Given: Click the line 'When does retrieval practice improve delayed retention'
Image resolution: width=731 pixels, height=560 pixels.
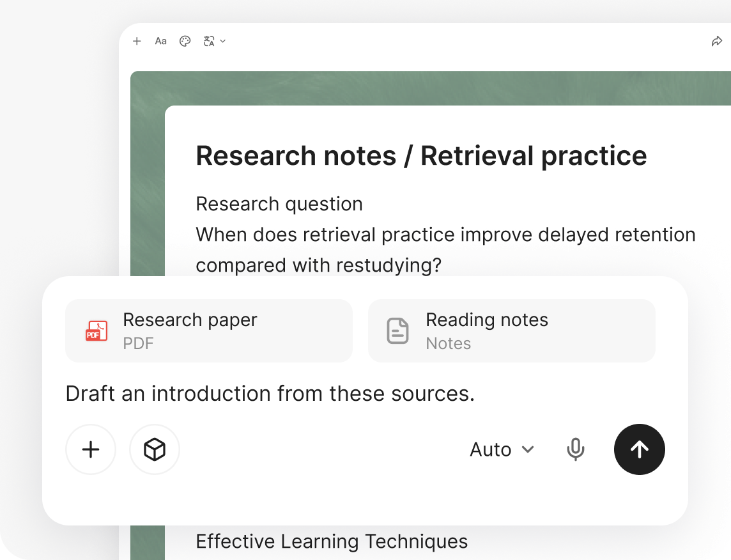Looking at the screenshot, I should [x=445, y=235].
